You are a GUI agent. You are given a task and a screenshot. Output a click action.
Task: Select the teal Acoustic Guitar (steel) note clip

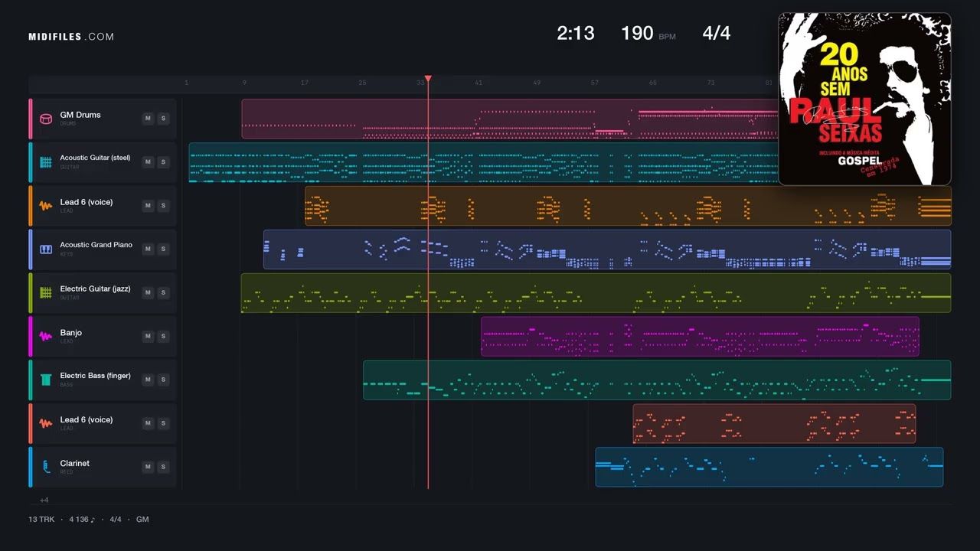tap(483, 162)
